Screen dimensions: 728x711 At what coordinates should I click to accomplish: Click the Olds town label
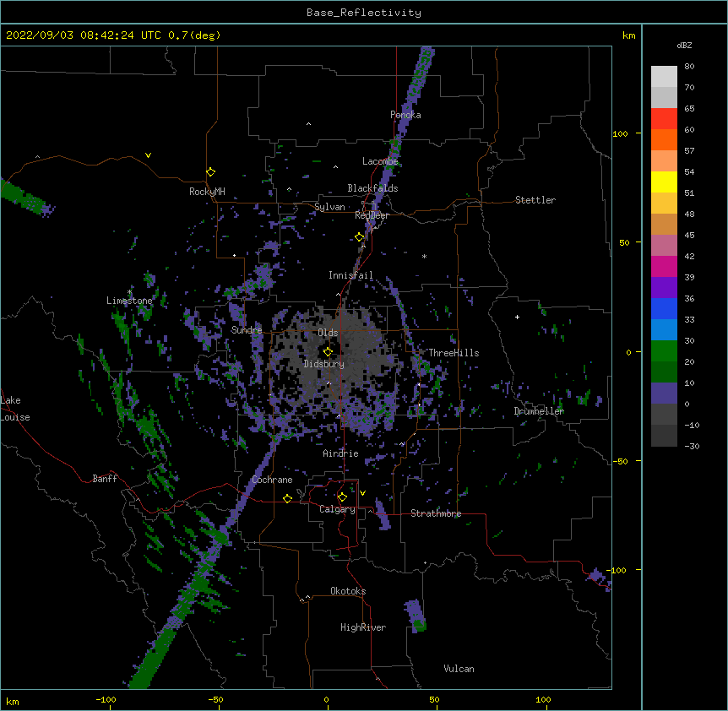click(x=328, y=333)
